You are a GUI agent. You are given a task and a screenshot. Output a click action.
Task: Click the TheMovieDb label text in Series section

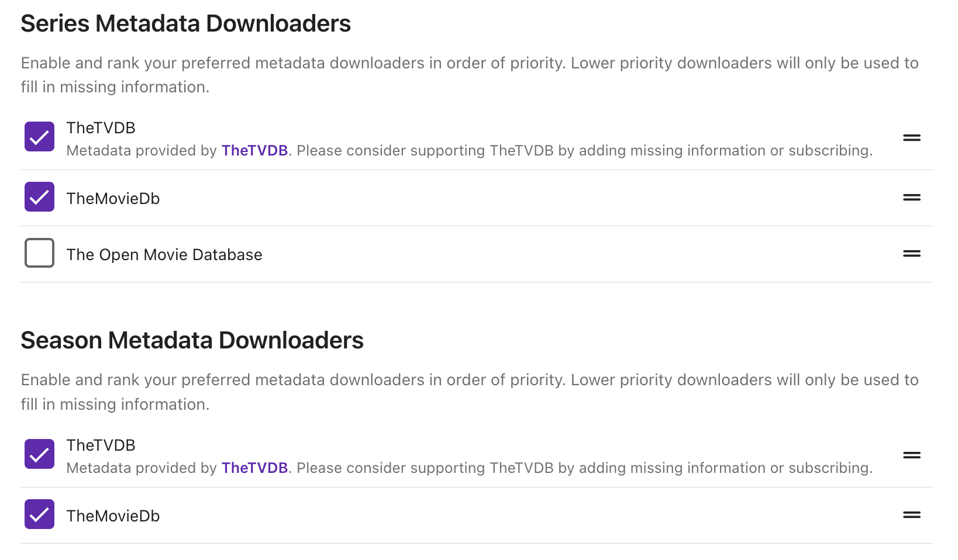click(113, 199)
